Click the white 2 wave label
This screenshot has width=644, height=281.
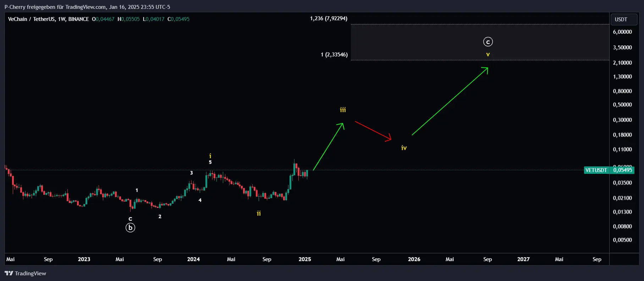pos(160,216)
